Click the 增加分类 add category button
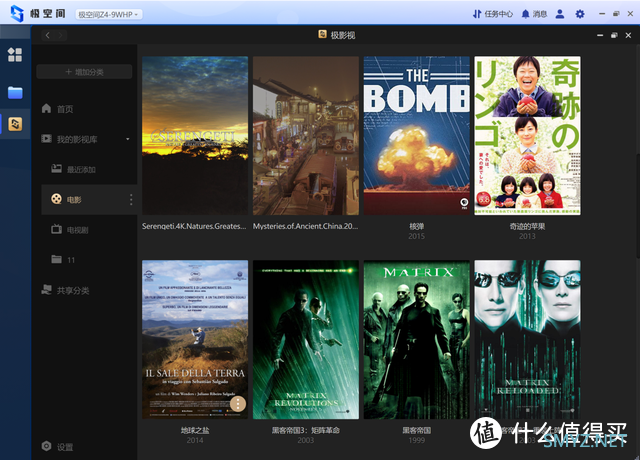The height and width of the screenshot is (460, 640). [84, 72]
